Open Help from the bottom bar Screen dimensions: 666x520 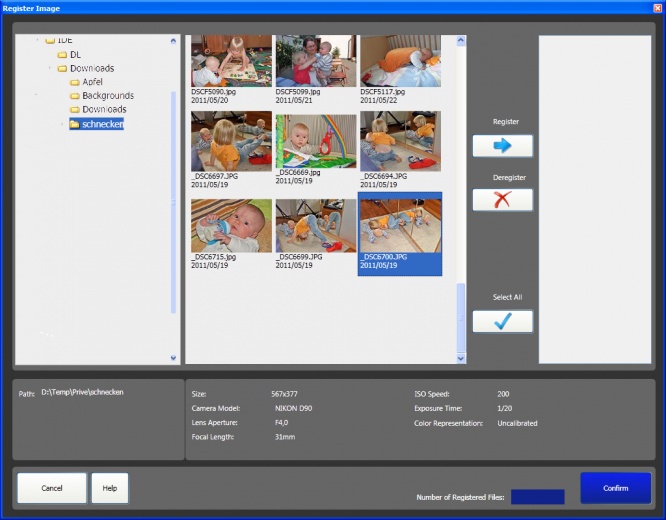[110, 488]
